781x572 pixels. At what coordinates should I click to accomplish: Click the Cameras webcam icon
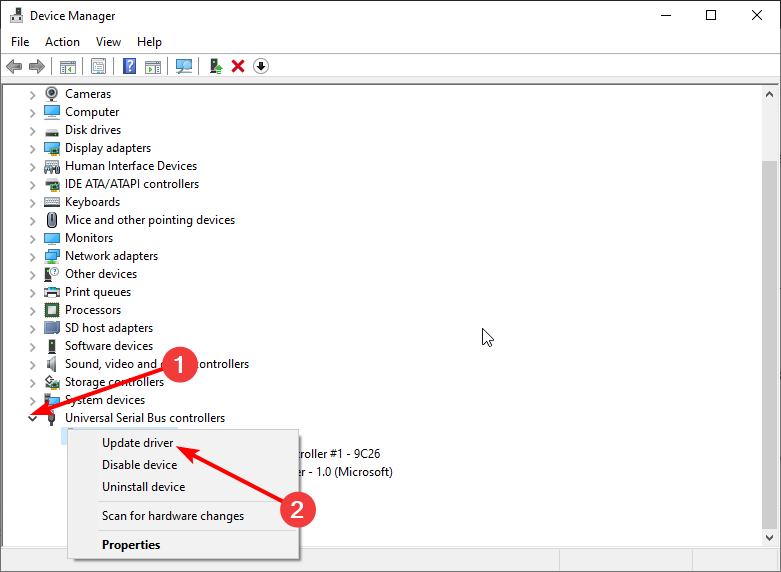click(51, 94)
